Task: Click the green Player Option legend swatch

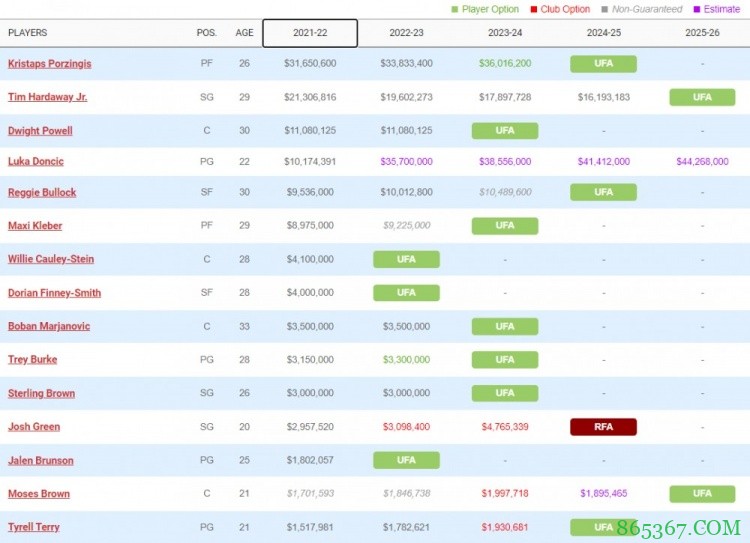Action: coord(455,9)
